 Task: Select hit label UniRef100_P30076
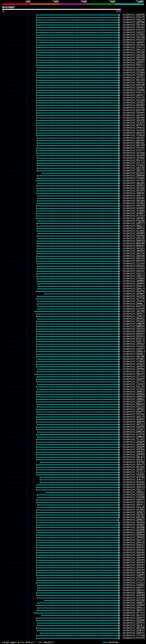(x=133, y=98)
